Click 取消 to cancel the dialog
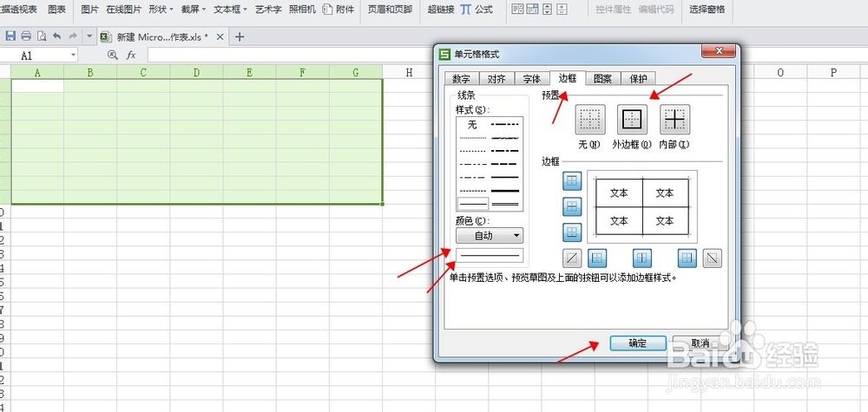Image resolution: width=868 pixels, height=412 pixels. coord(700,343)
